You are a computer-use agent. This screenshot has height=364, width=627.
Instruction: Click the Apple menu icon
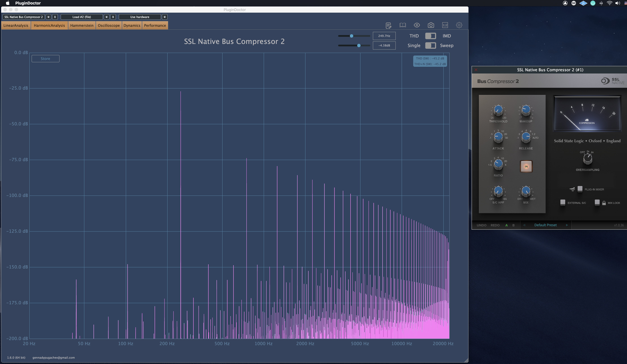pyautogui.click(x=7, y=3)
